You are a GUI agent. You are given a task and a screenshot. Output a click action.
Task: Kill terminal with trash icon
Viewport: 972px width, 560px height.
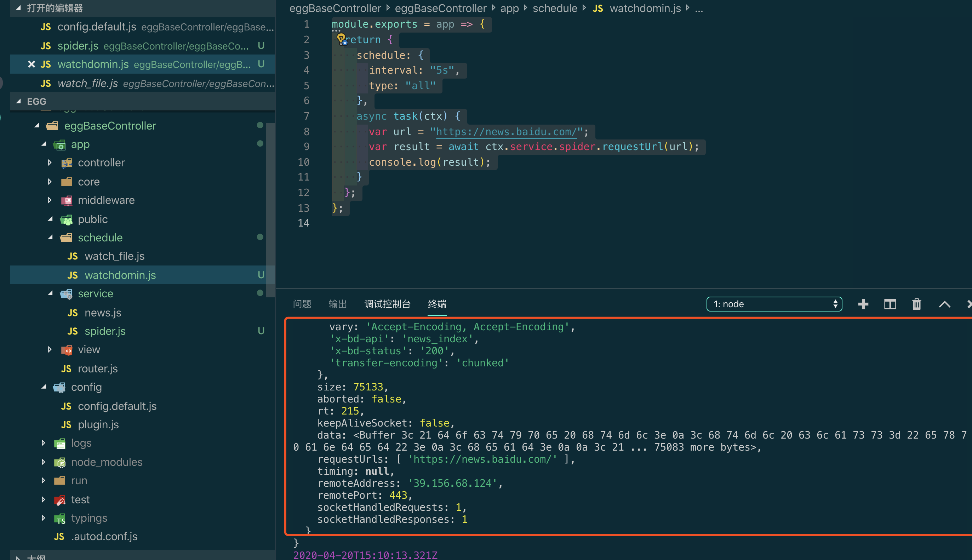[x=917, y=304]
